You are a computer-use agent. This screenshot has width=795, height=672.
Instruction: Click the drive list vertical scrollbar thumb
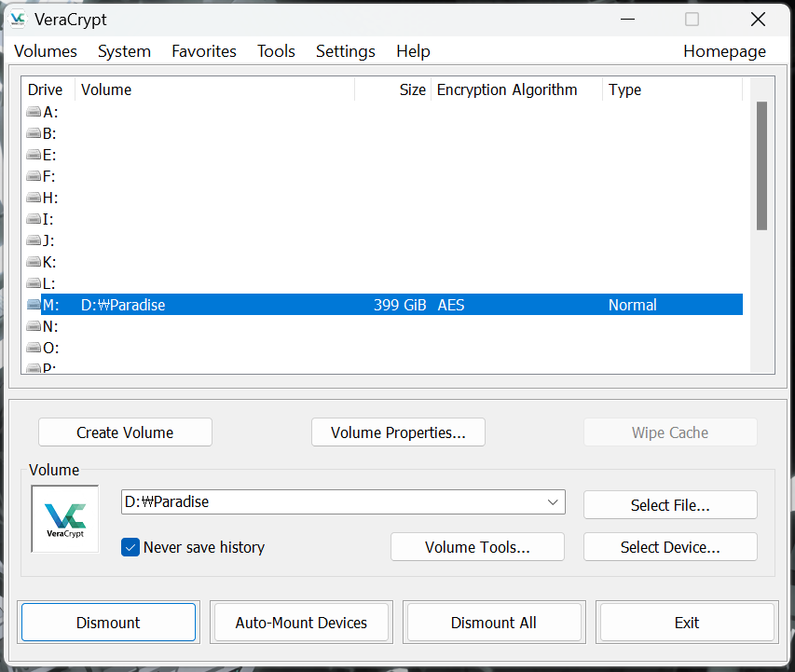tap(761, 166)
